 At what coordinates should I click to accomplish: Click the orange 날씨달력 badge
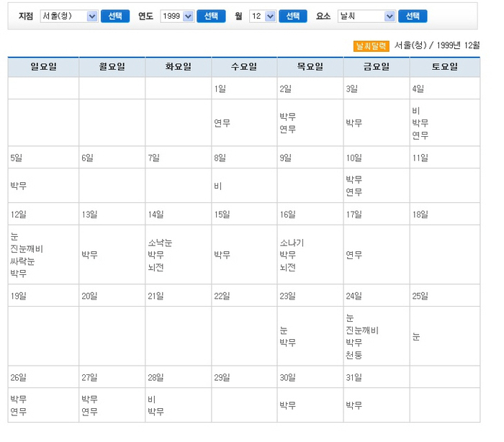372,46
